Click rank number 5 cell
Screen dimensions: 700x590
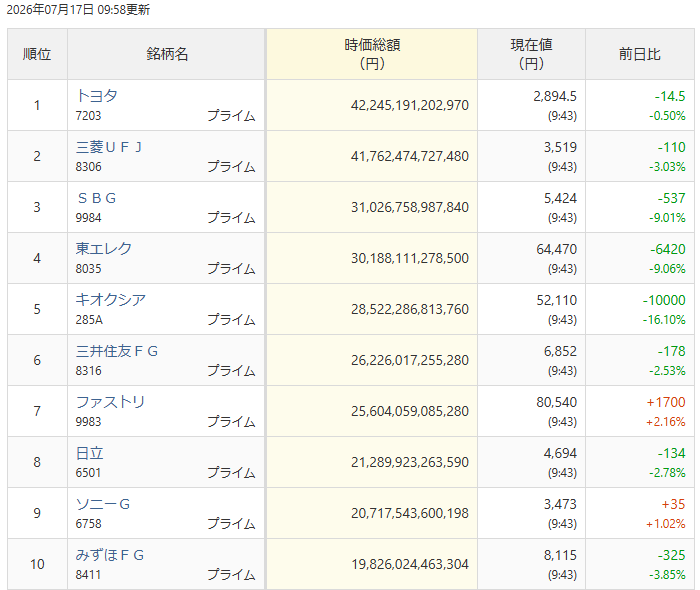(37, 309)
